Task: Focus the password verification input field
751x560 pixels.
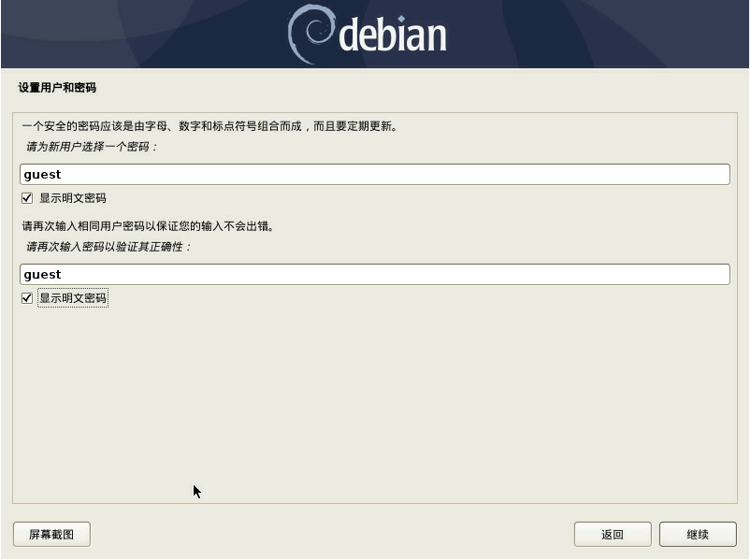Action: [375, 274]
